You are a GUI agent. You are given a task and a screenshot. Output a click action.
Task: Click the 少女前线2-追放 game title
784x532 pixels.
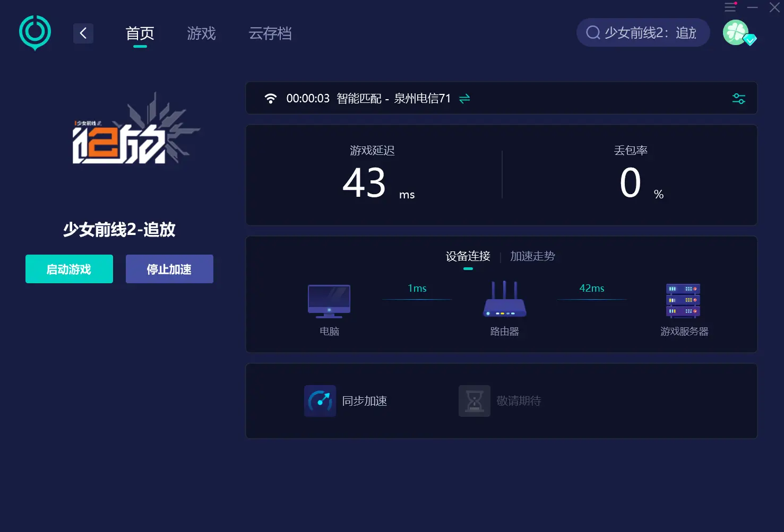pos(119,230)
